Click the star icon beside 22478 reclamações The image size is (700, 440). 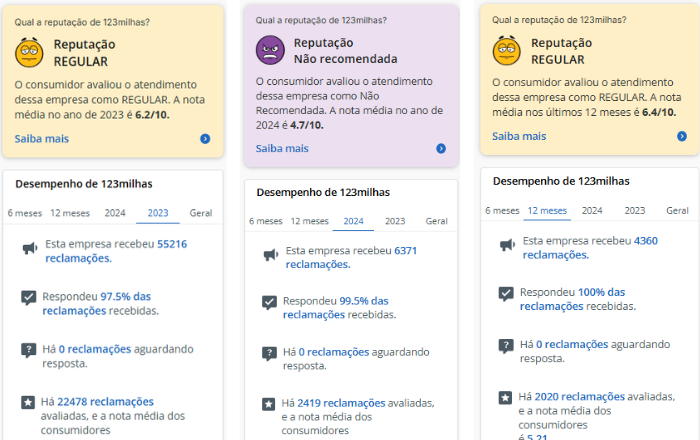click(x=28, y=402)
